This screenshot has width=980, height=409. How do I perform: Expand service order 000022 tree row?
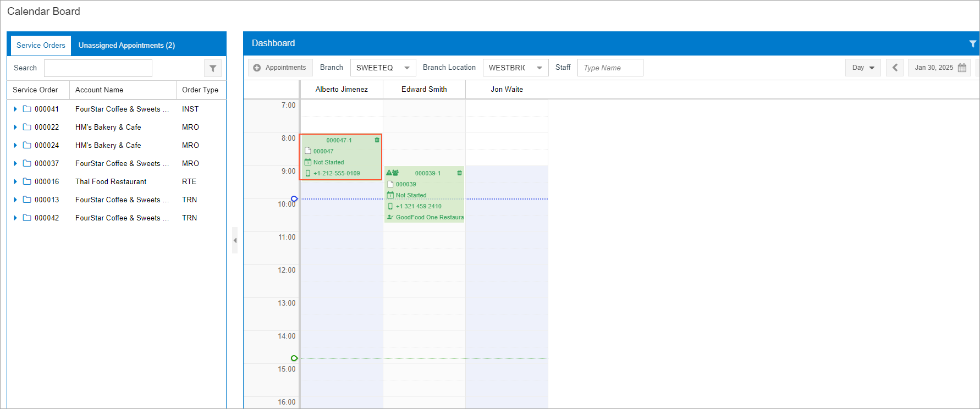point(15,127)
